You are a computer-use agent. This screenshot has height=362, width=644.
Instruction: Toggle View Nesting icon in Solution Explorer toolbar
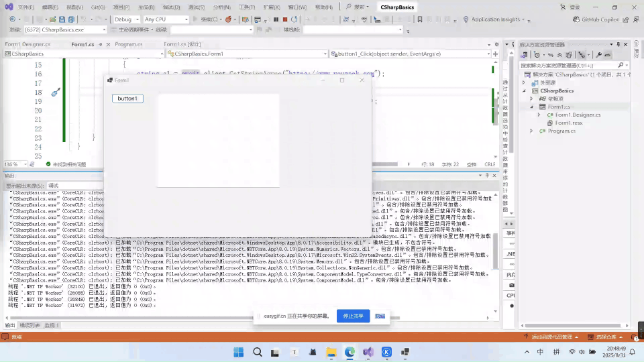click(x=581, y=54)
